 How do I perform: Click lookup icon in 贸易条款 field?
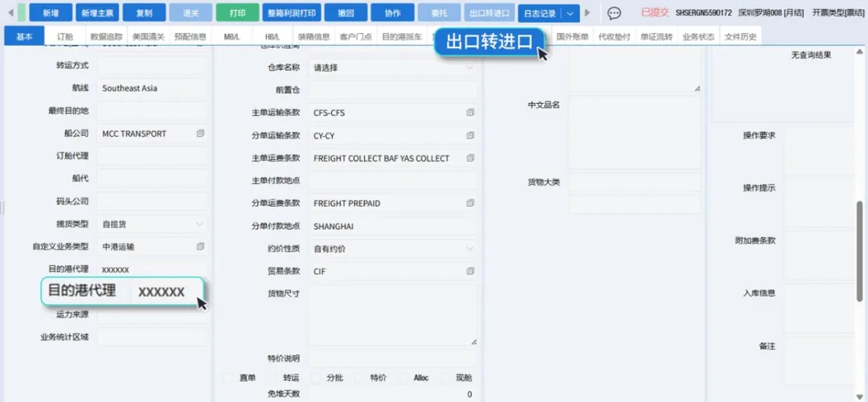point(470,272)
